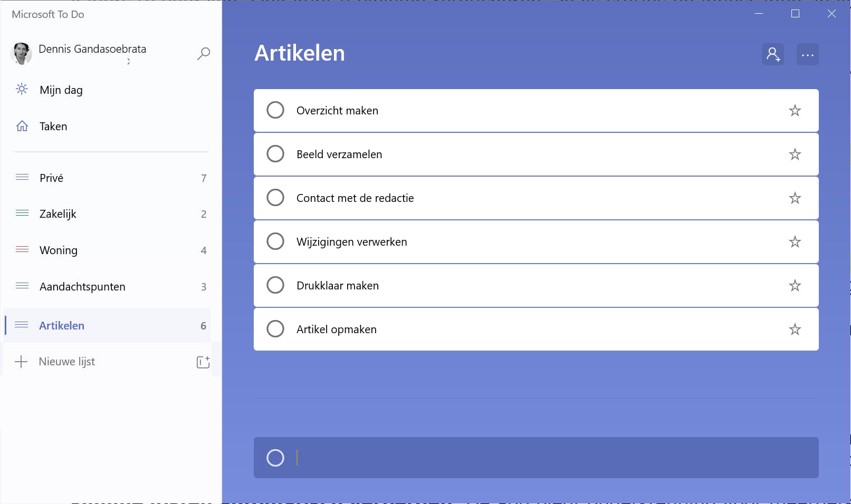Open the three-dots list options menu
Image resolution: width=851 pixels, height=504 pixels.
pyautogui.click(x=808, y=54)
